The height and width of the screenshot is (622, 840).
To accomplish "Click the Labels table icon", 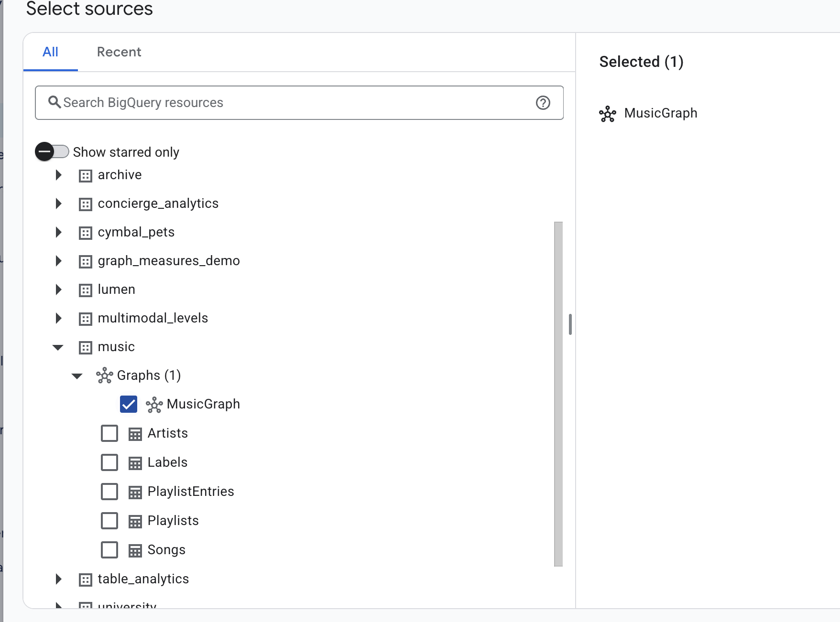I will tap(135, 463).
